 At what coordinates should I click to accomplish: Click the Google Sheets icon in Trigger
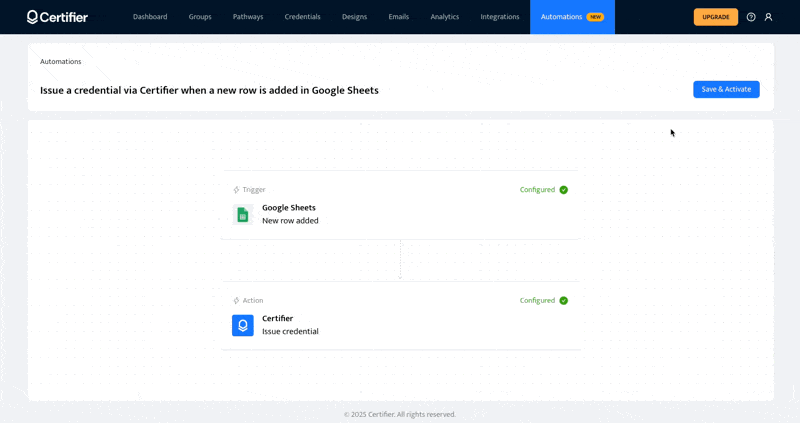point(243,215)
